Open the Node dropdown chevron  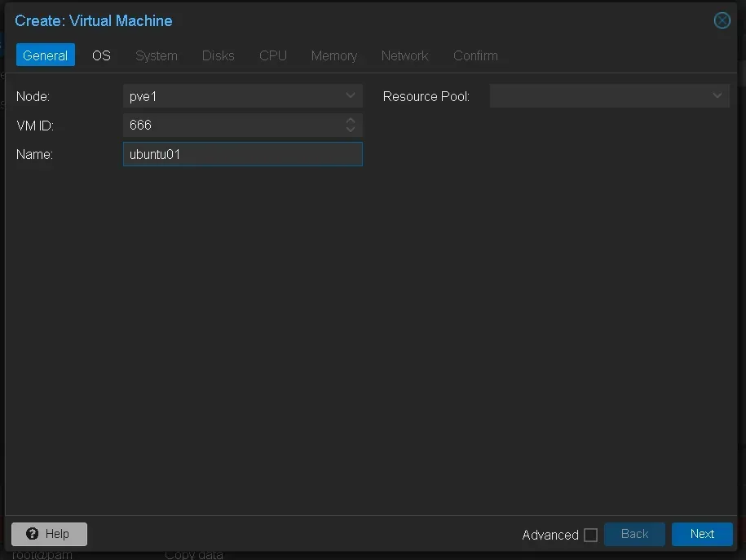click(x=351, y=95)
